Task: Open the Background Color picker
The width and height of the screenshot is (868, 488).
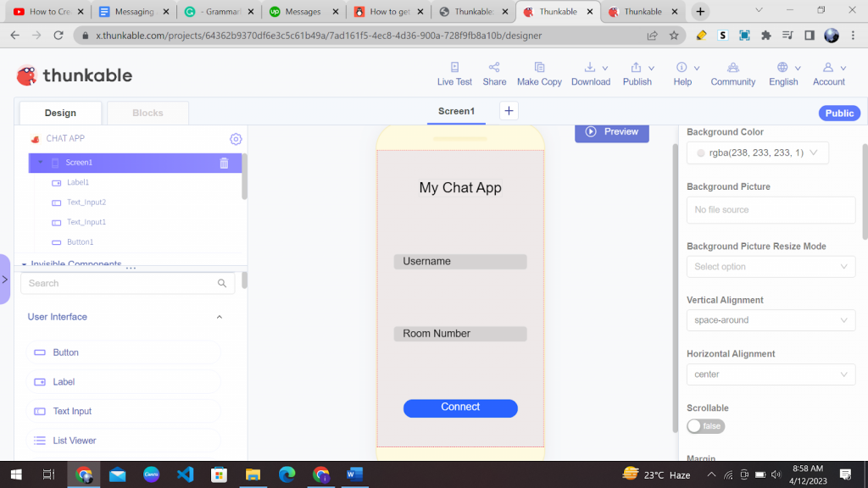Action: 757,152
